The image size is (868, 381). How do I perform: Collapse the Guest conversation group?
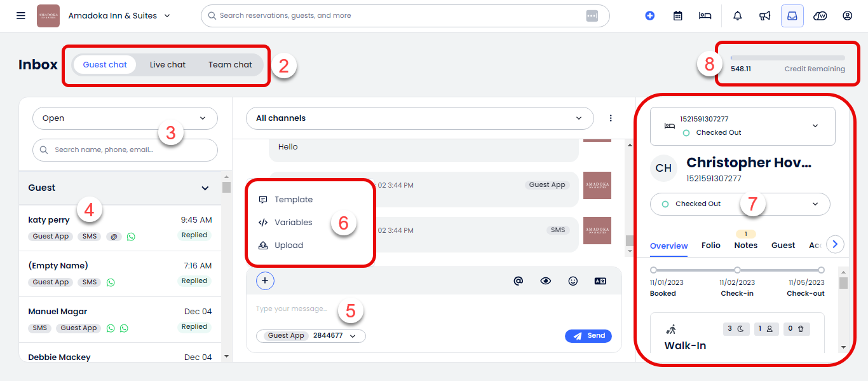205,188
